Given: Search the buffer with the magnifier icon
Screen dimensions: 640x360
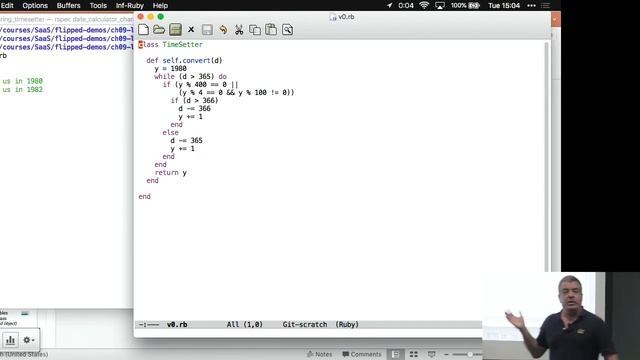Looking at the screenshot, I should [287, 29].
